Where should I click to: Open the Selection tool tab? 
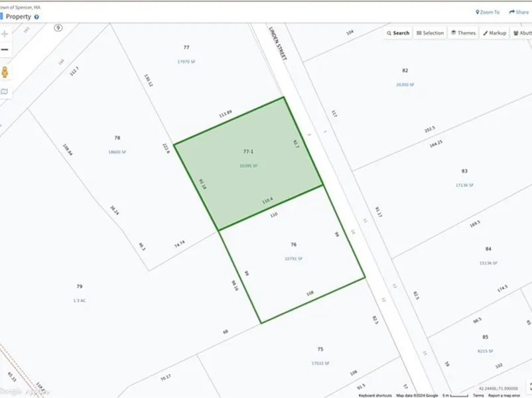click(x=430, y=33)
